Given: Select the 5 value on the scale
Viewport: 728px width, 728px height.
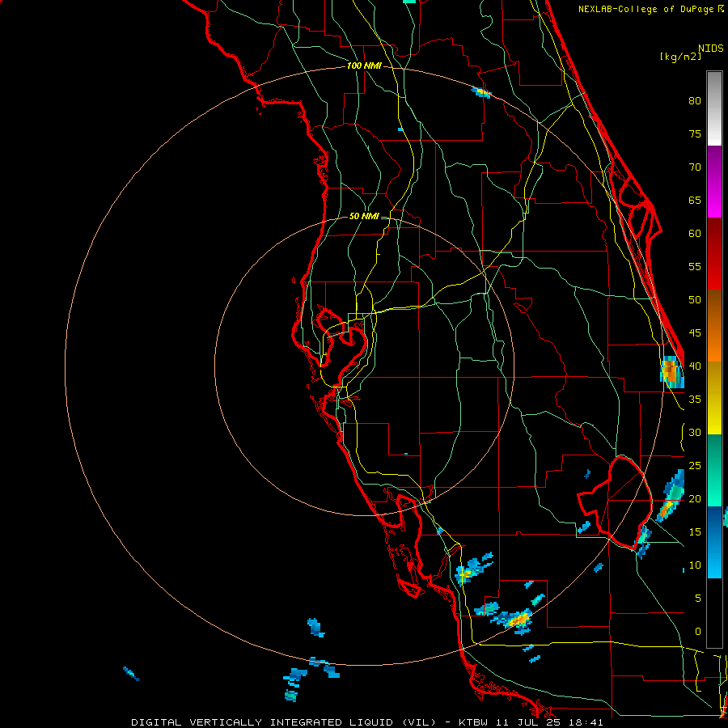Looking at the screenshot, I should (x=698, y=599).
